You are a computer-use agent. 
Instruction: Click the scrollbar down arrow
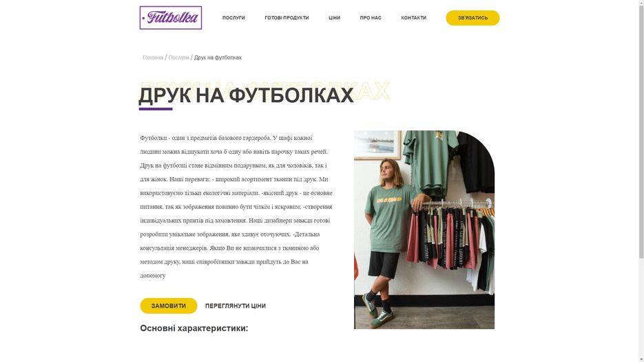click(641, 359)
